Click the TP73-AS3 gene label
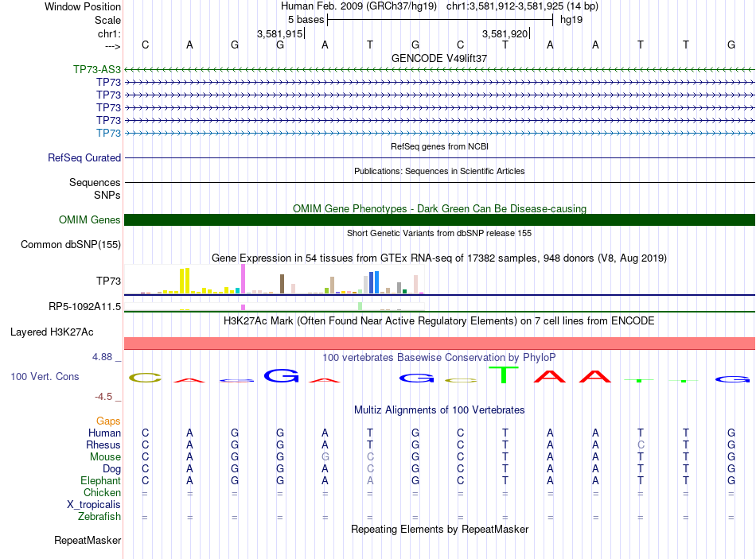This screenshot has height=559, width=756. click(97, 69)
